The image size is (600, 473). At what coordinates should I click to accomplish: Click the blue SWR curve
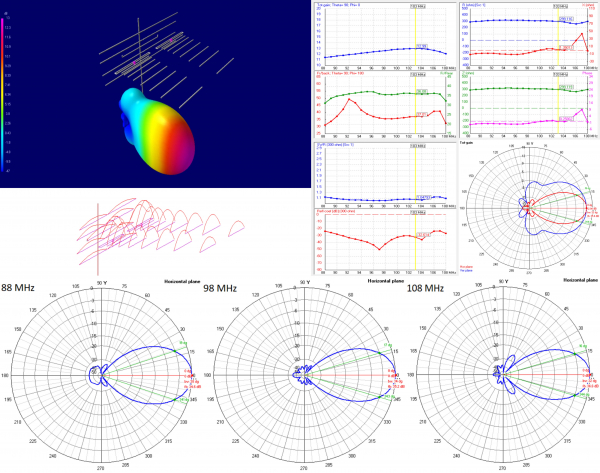pos(370,196)
